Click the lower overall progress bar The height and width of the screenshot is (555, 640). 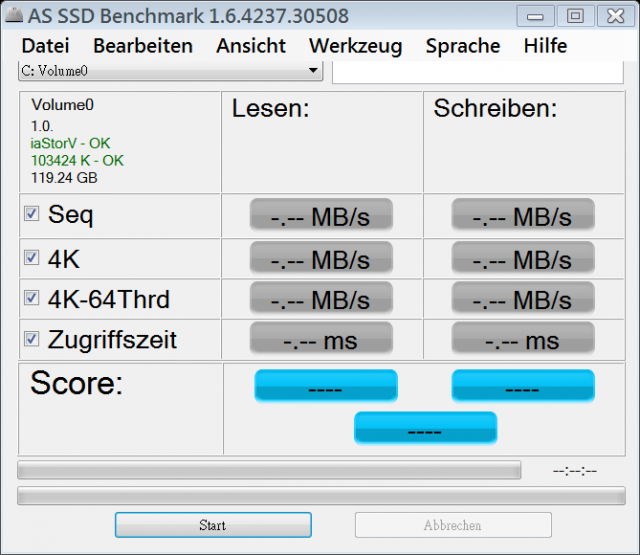(x=321, y=496)
